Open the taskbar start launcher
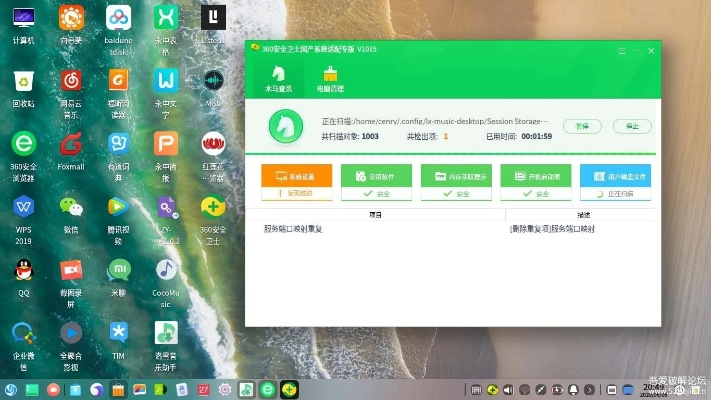The height and width of the screenshot is (400, 711). [10, 389]
